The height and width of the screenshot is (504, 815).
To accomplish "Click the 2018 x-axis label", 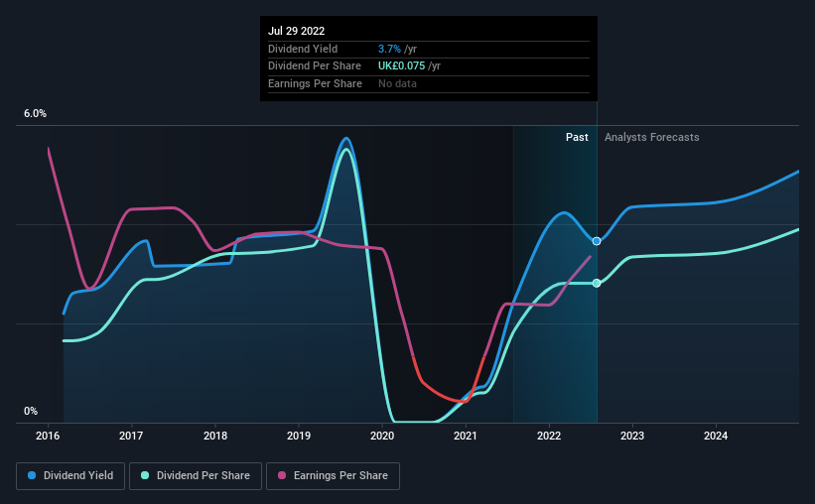I will coord(215,436).
